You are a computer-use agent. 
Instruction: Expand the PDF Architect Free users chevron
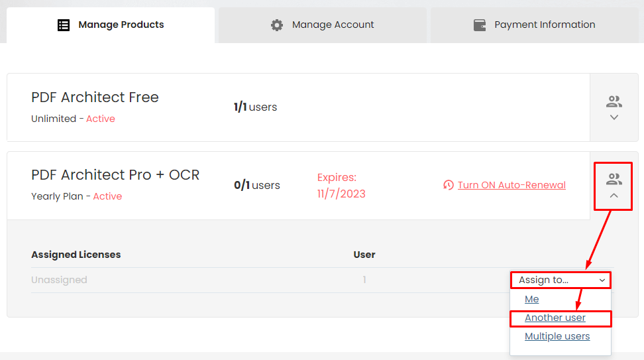coord(614,117)
